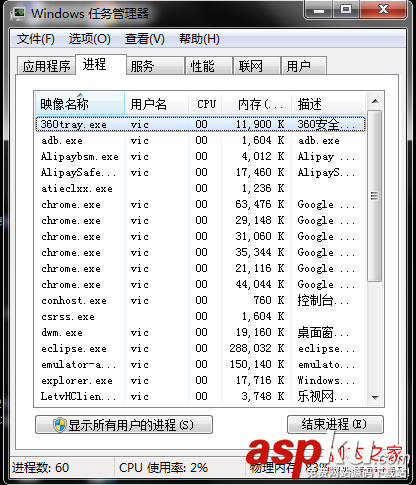Click the 桌面窗 description cell
This screenshot has height=485, width=416.
323,332
